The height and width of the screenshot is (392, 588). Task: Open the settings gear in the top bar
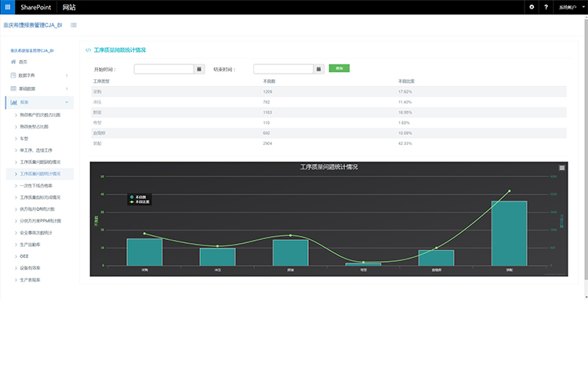tap(532, 7)
